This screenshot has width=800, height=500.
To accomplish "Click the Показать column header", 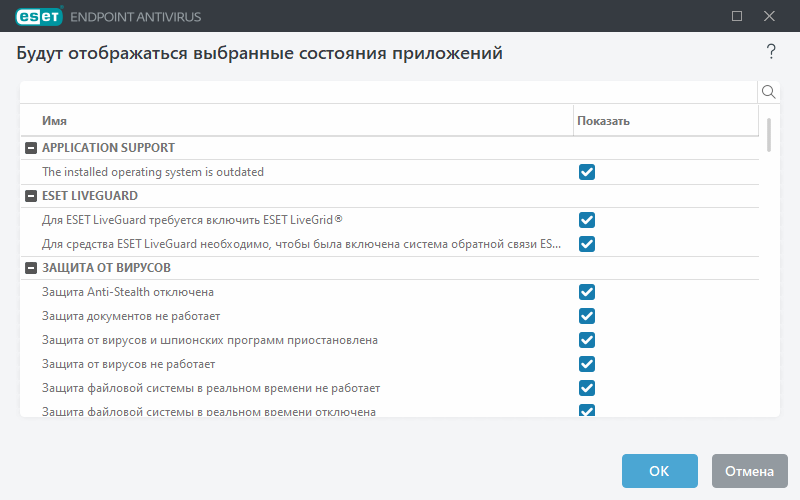I will pyautogui.click(x=665, y=121).
